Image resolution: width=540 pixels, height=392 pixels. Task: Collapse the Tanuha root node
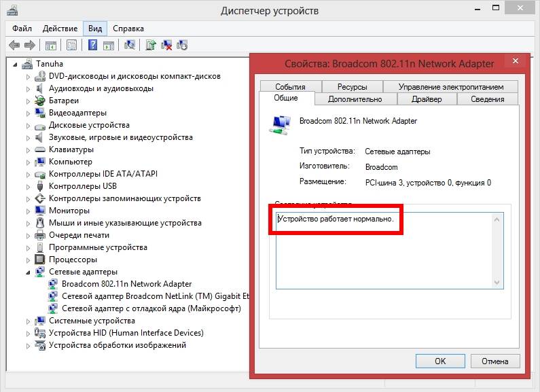pos(15,65)
